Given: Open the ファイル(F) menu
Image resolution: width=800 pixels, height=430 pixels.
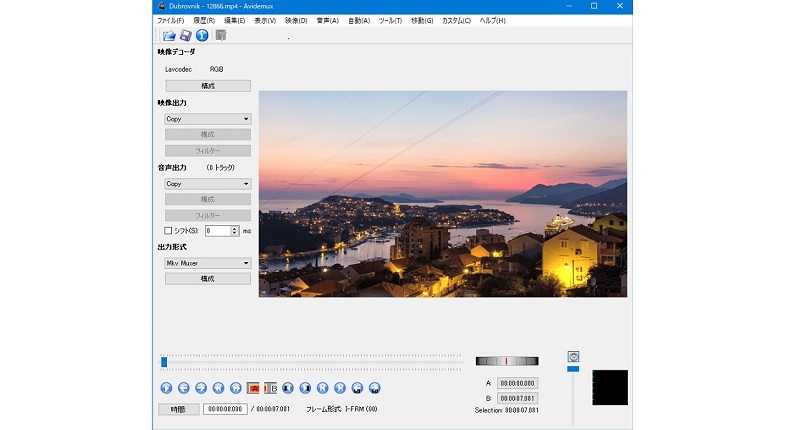Looking at the screenshot, I should 170,20.
